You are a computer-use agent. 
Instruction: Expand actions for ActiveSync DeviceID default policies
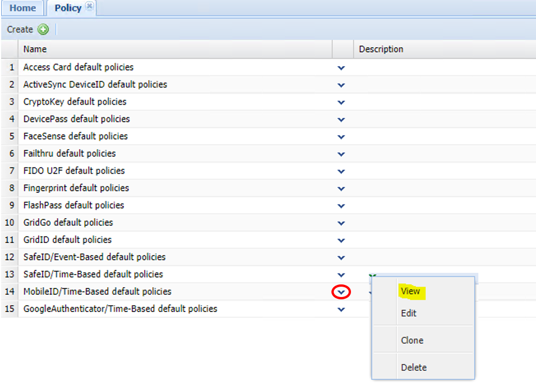tap(341, 85)
